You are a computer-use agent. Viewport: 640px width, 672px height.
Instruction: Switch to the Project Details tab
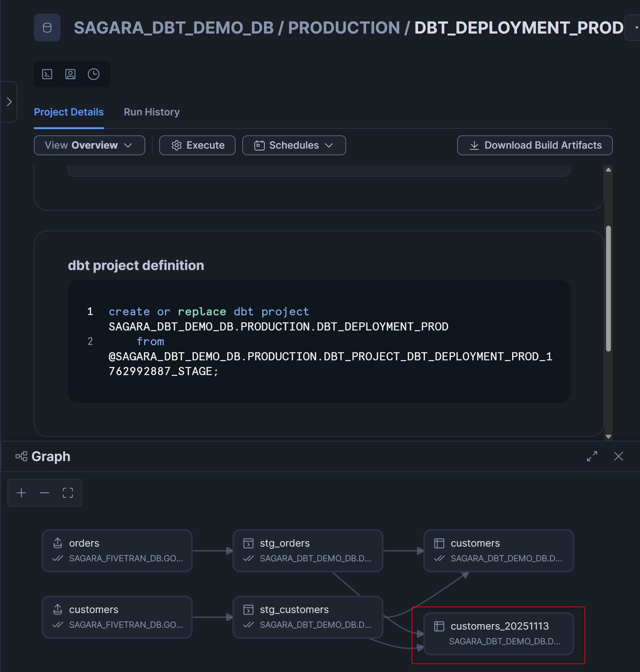coord(69,112)
